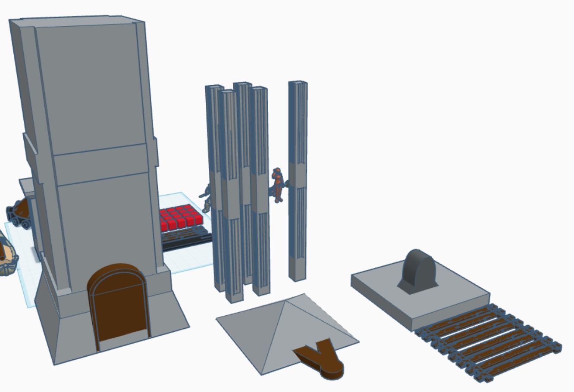The height and width of the screenshot is (392, 574).
Task: Pick the red cube grid object
Action: coord(180,218)
